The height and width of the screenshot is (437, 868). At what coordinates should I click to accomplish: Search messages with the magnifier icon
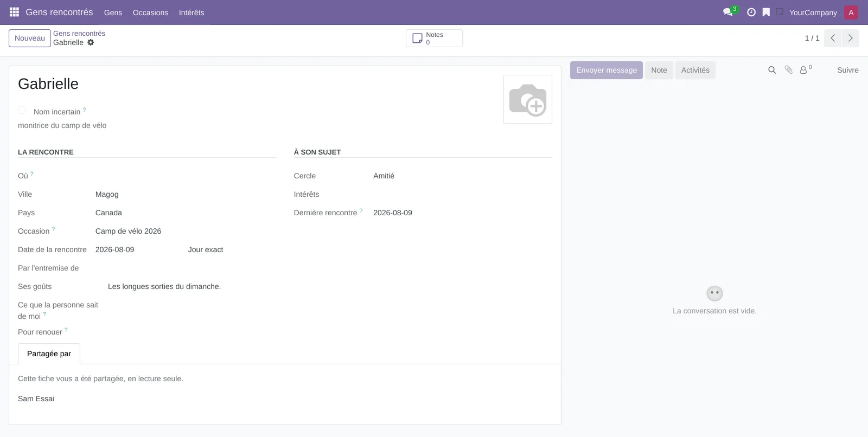coord(772,70)
